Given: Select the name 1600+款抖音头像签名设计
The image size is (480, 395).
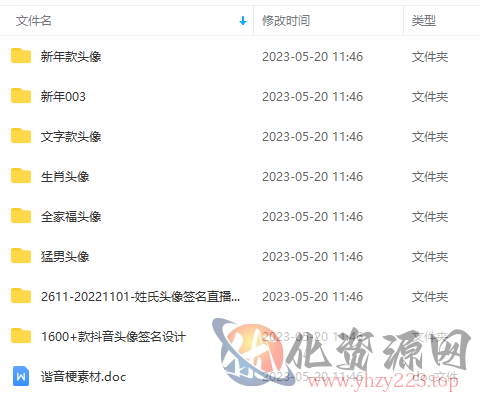Looking at the screenshot, I should pos(113,336).
